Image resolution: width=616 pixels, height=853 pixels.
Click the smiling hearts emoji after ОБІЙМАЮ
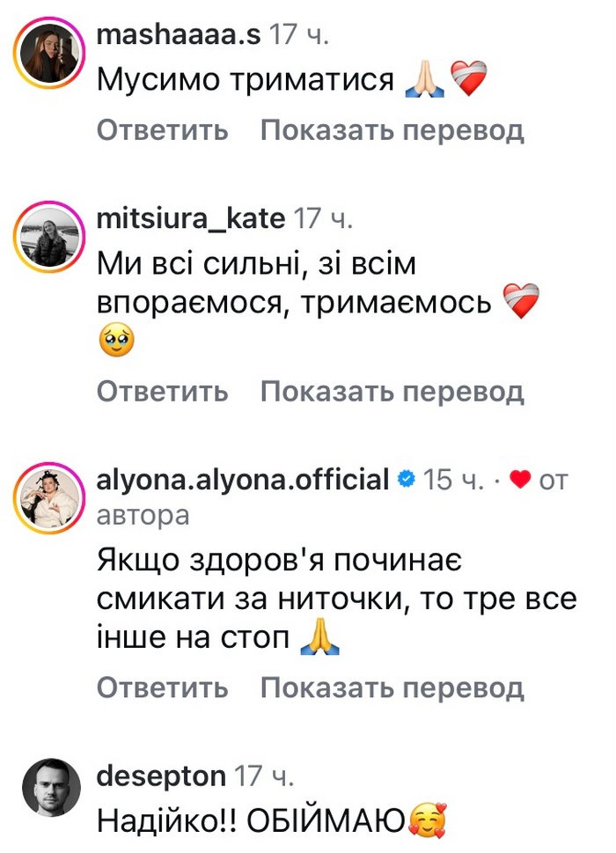click(x=428, y=821)
